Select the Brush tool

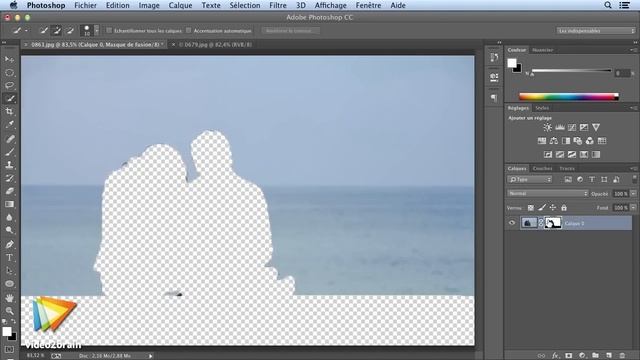click(x=9, y=152)
